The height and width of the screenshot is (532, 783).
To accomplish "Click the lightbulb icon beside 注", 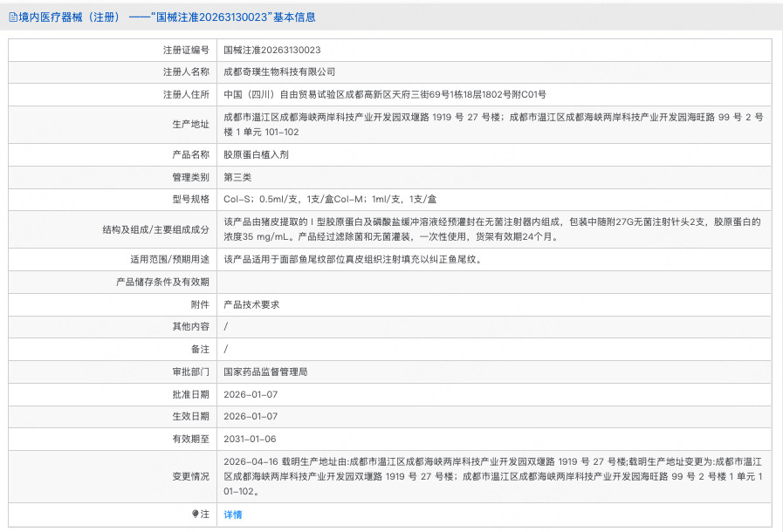I will pyautogui.click(x=196, y=514).
